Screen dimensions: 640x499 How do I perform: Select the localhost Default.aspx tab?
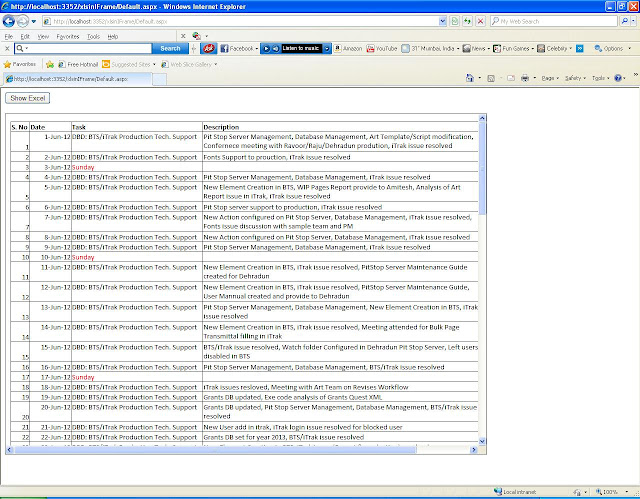click(x=78, y=79)
